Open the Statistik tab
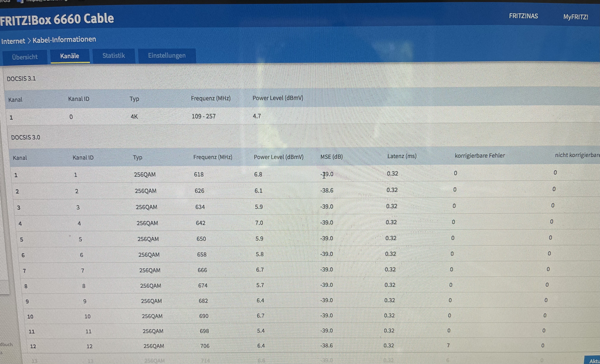The image size is (600, 364). pyautogui.click(x=113, y=56)
